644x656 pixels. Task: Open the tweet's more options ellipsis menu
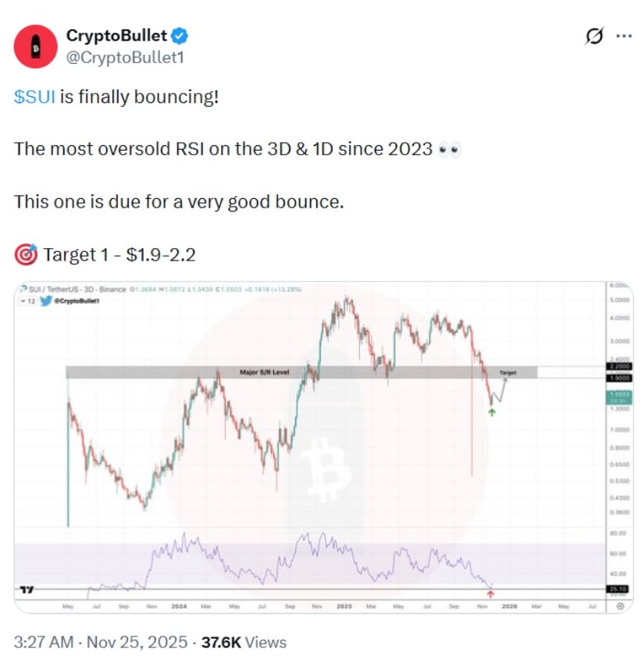(x=624, y=34)
